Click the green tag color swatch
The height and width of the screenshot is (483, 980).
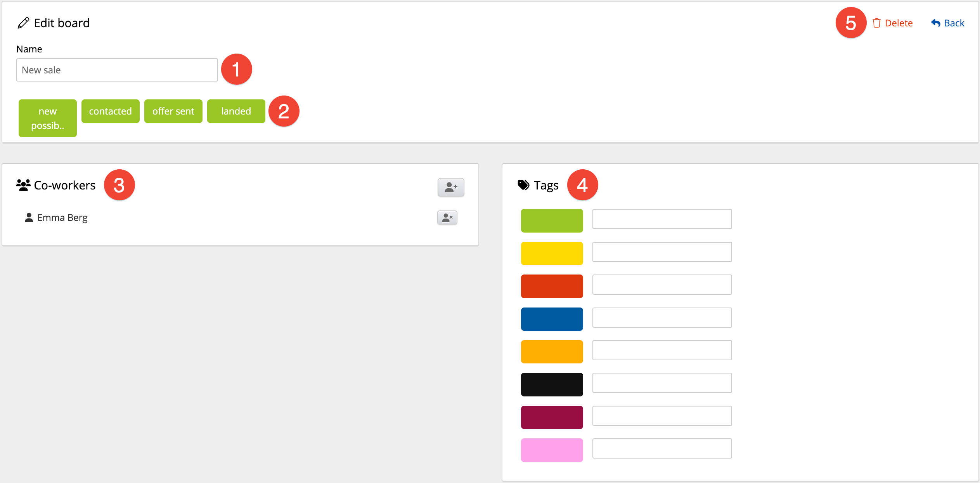tap(552, 221)
